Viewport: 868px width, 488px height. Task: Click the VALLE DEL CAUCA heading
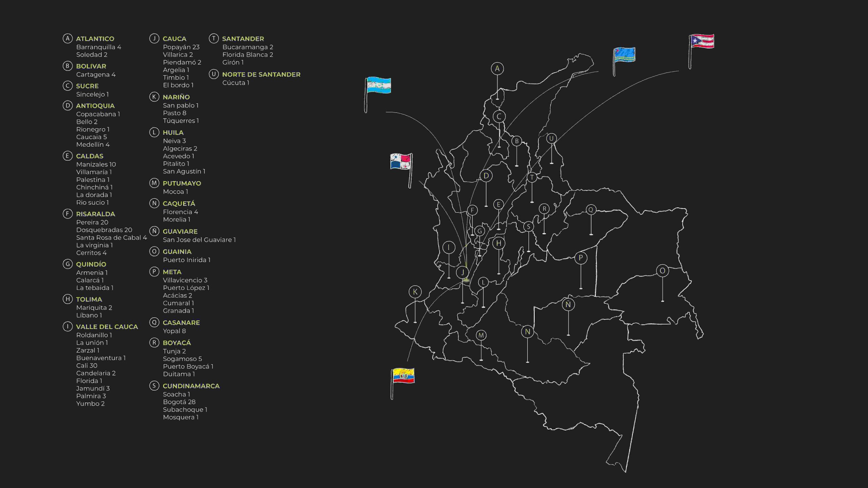[107, 327]
